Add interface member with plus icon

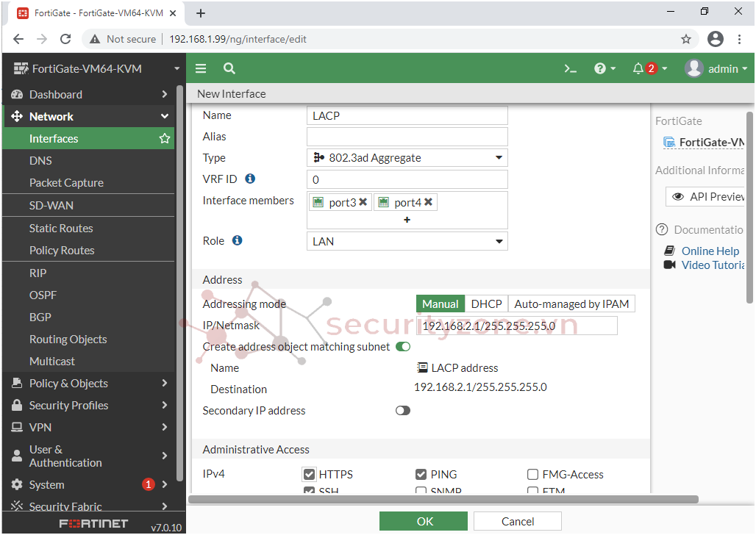407,220
